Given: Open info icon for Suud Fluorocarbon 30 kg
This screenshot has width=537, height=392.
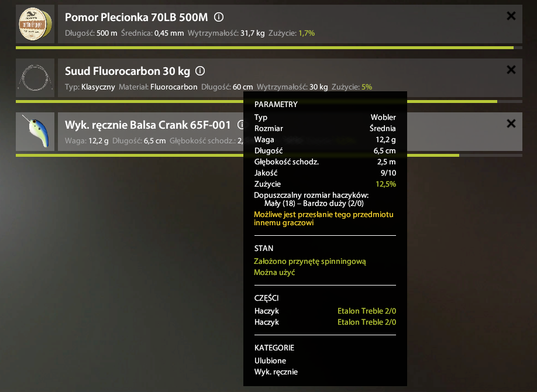Looking at the screenshot, I should 200,71.
